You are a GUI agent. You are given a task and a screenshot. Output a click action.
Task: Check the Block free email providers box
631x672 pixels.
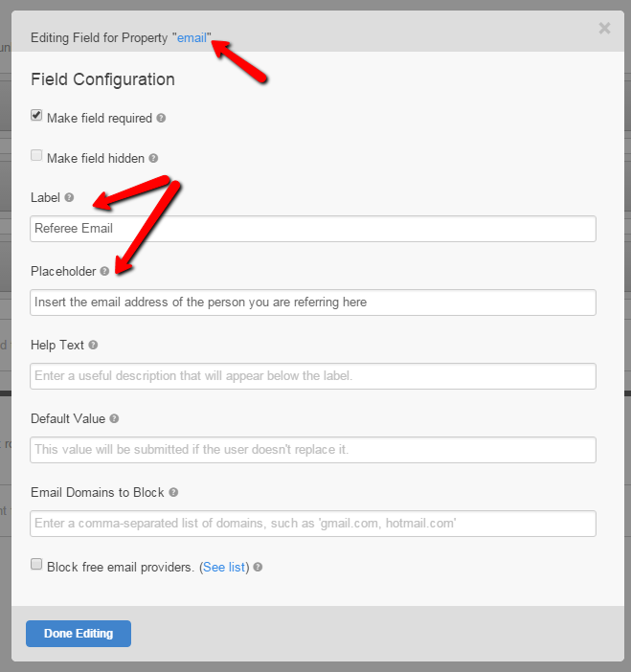(36, 565)
